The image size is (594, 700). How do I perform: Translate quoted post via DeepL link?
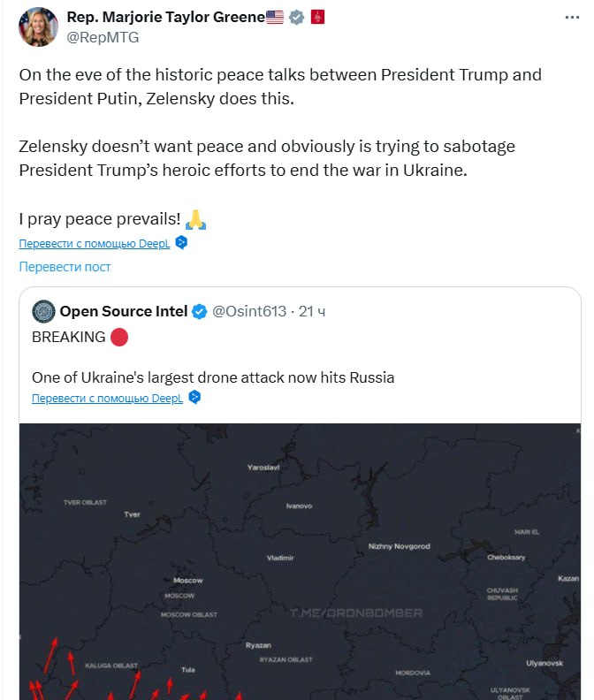click(x=107, y=399)
